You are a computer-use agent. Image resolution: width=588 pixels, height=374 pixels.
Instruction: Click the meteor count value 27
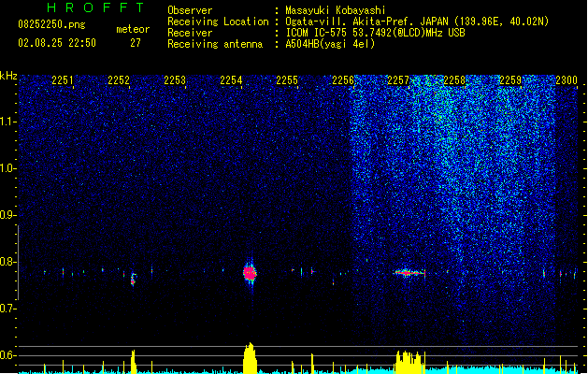(x=135, y=43)
